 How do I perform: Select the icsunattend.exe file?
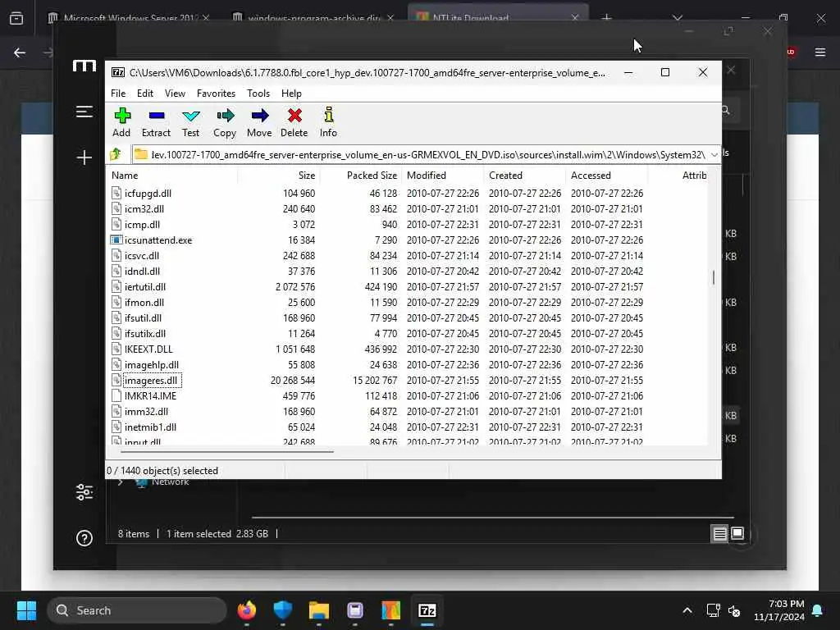(x=158, y=240)
